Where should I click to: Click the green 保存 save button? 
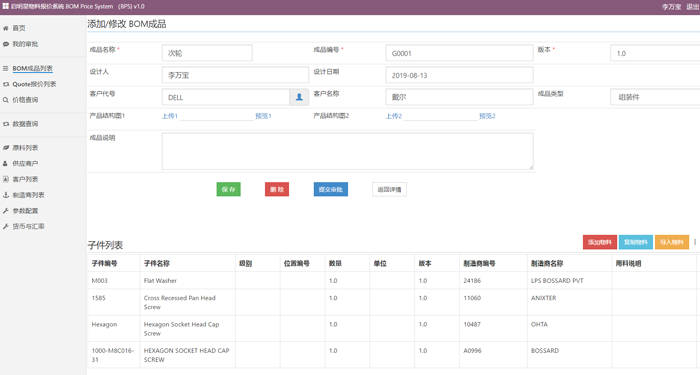228,189
